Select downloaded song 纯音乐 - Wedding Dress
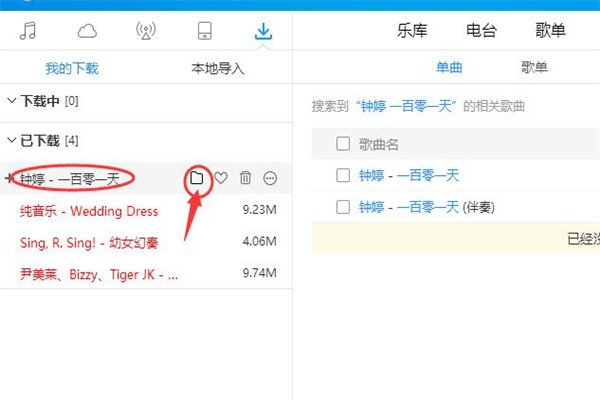600x400 pixels. [x=89, y=211]
